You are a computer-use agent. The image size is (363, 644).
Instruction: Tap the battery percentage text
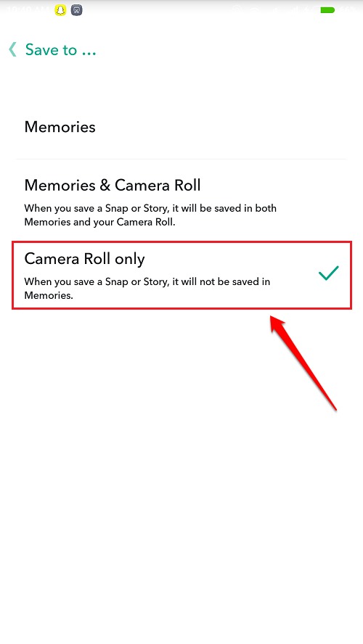(x=348, y=10)
